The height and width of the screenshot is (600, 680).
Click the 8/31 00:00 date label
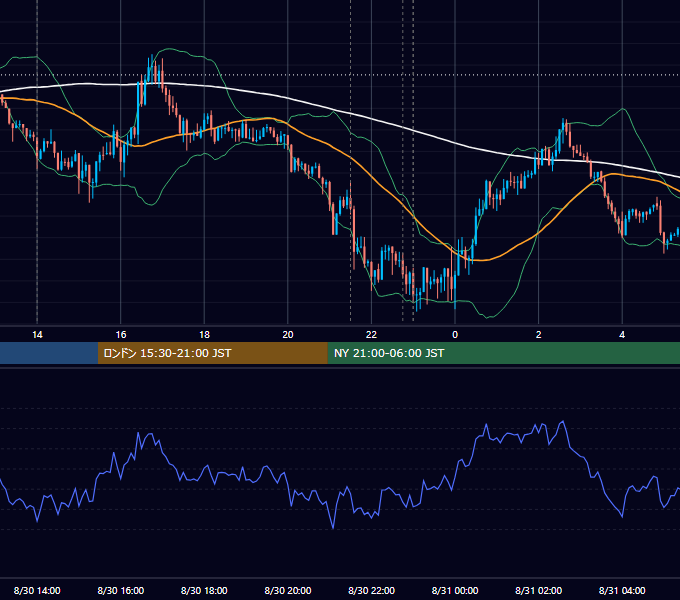[x=455, y=590]
